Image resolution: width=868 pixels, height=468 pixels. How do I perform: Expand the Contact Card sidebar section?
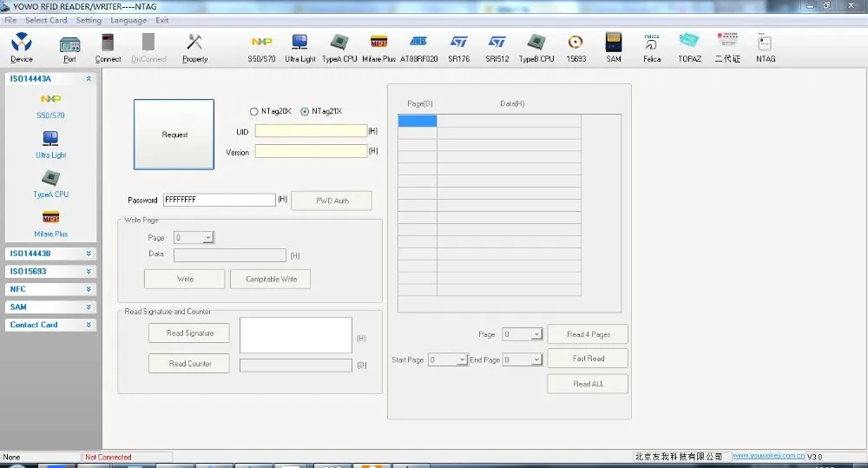tap(89, 325)
